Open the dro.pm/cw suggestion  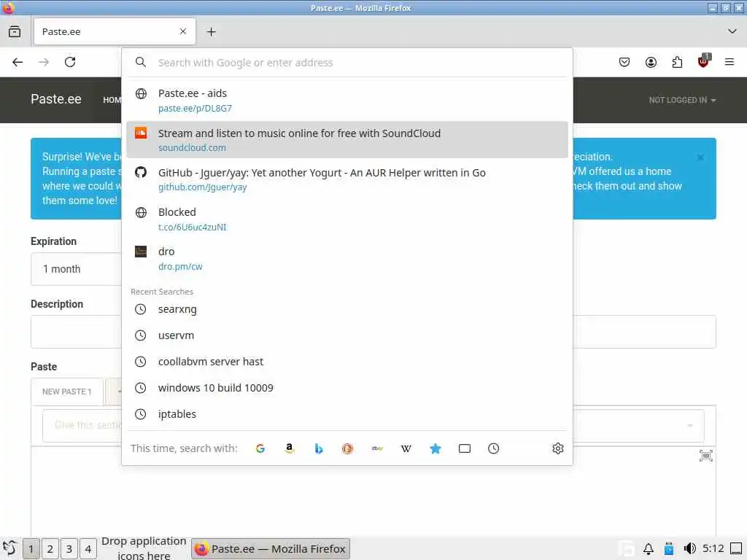(x=347, y=259)
